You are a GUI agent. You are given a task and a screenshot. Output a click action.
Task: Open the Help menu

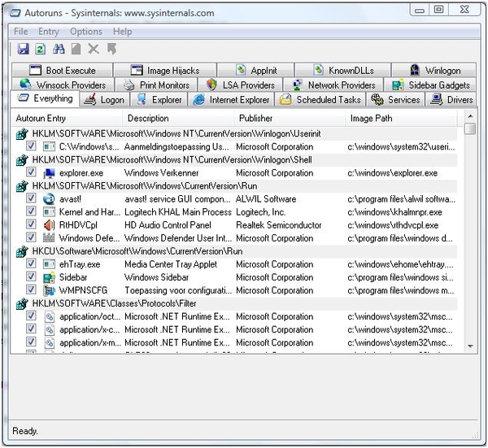pos(122,32)
